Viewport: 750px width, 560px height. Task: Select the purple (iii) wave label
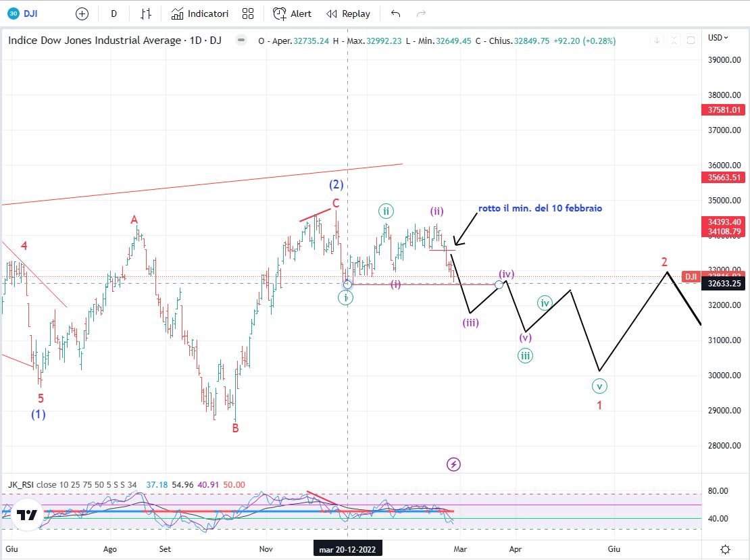coord(471,322)
